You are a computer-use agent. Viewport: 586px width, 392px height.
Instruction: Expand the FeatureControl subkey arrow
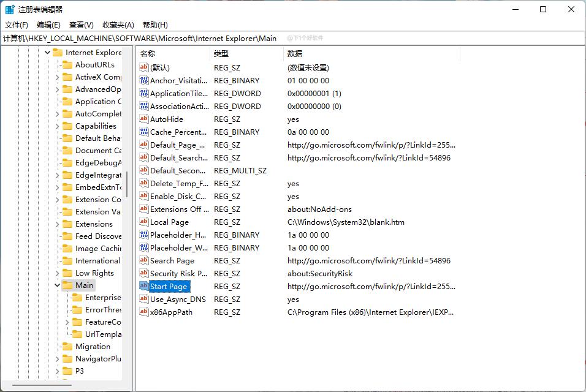[x=67, y=322]
